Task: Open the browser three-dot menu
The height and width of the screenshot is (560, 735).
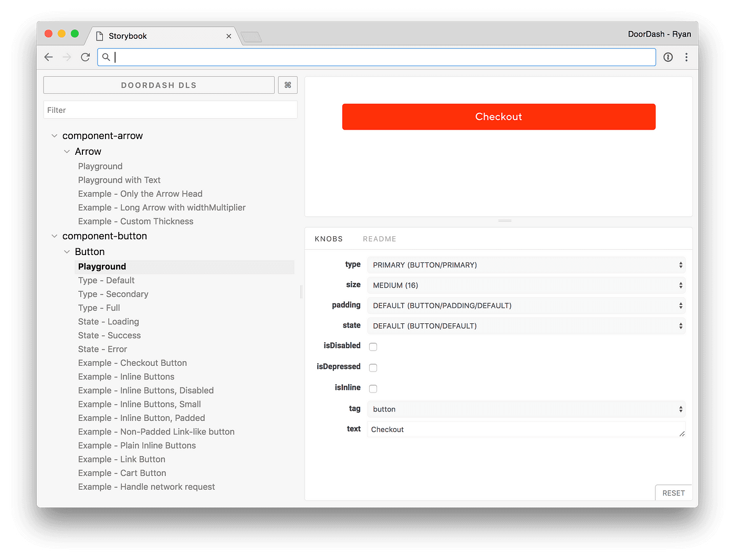Action: pos(686,57)
